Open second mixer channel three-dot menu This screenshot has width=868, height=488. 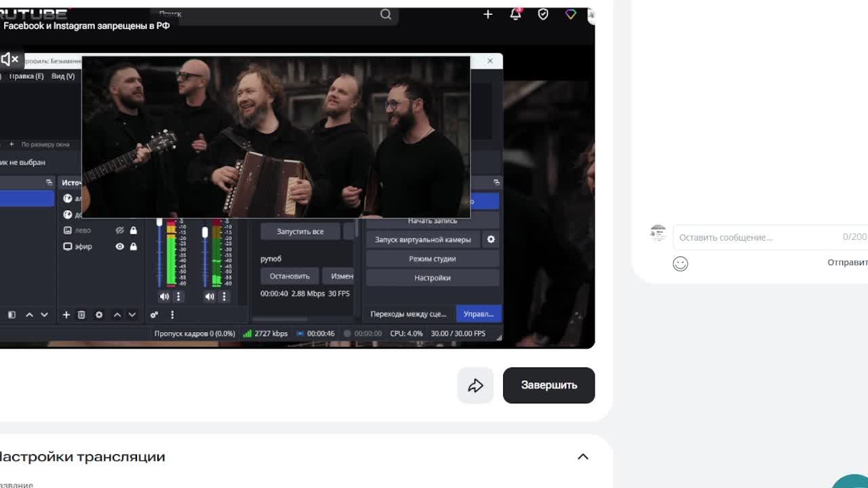click(x=224, y=296)
